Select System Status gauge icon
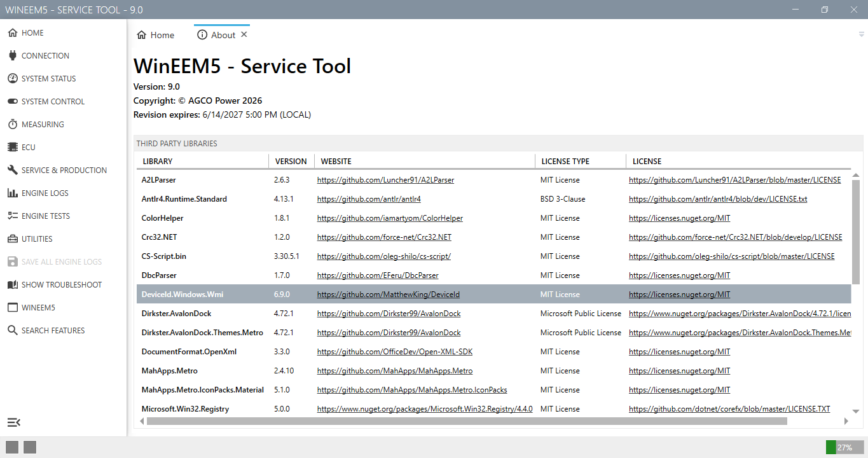 pos(12,78)
